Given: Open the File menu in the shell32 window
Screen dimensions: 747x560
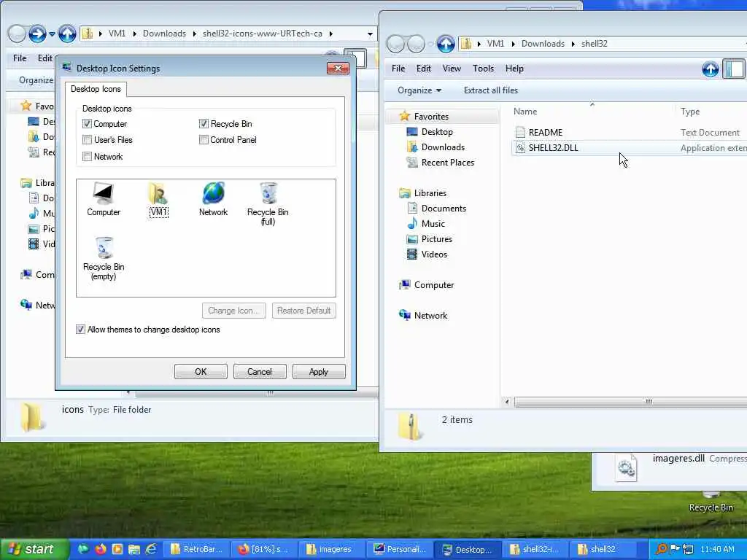Looking at the screenshot, I should click(x=398, y=69).
